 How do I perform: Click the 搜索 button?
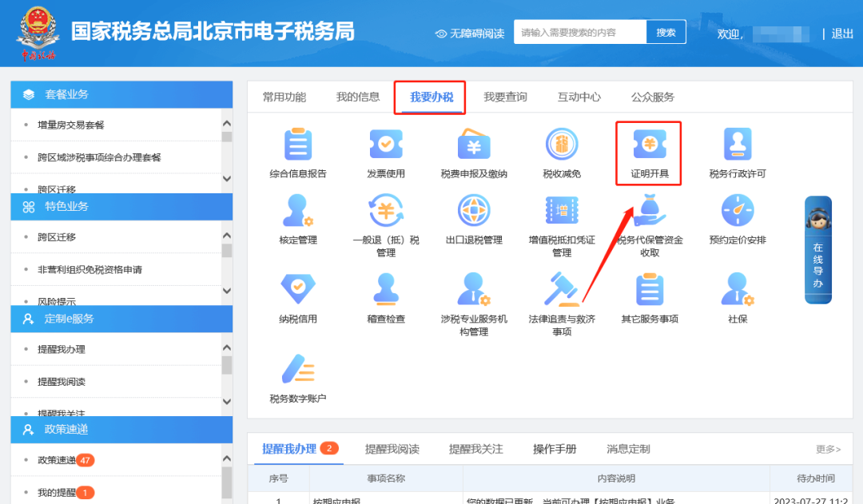pyautogui.click(x=666, y=33)
